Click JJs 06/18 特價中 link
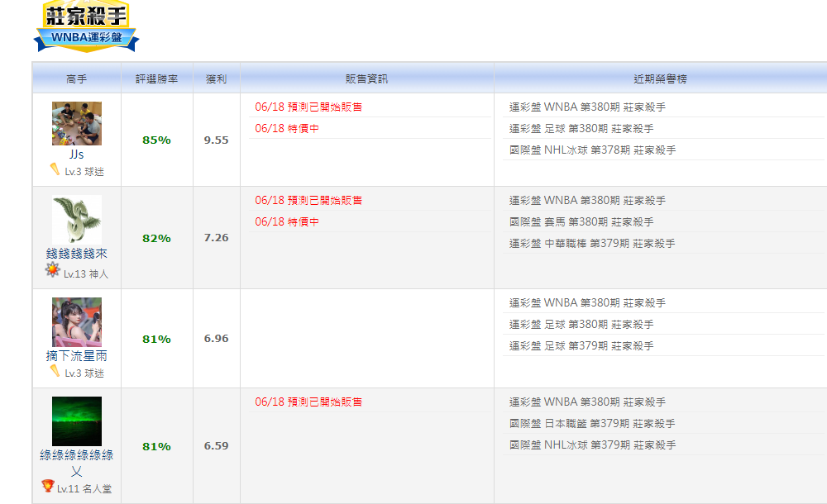The height and width of the screenshot is (504, 827). (287, 129)
